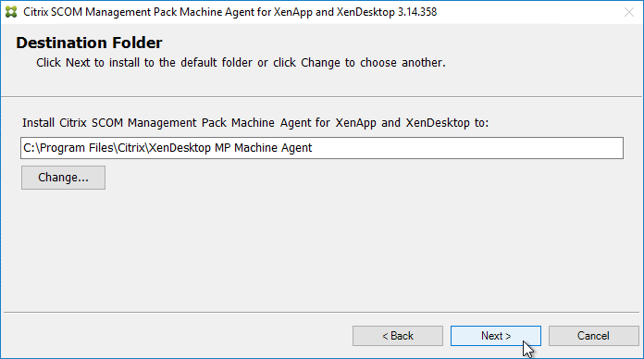
Task: Cancel the installation
Action: click(x=593, y=336)
